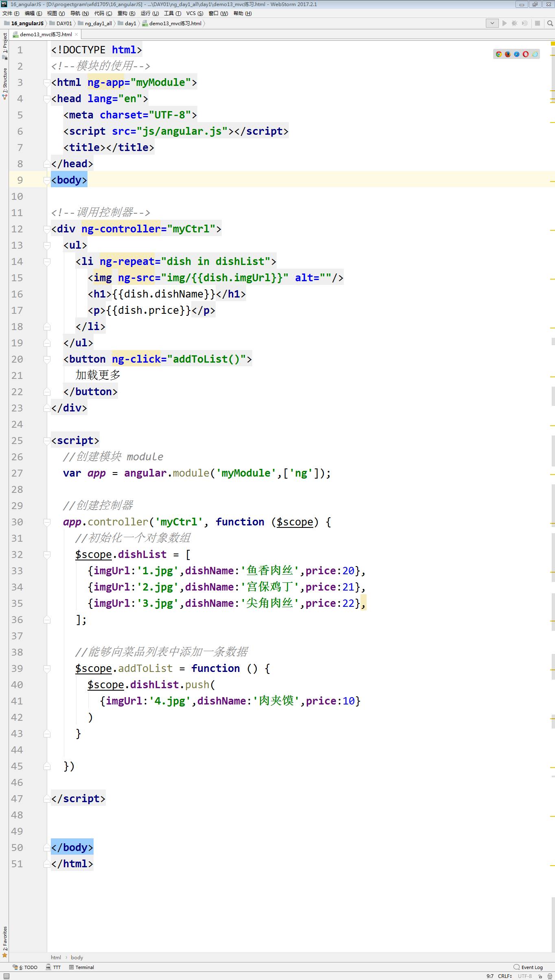Place cursor on addToList() in the button tag
Screen dimensions: 555x980
(x=206, y=359)
